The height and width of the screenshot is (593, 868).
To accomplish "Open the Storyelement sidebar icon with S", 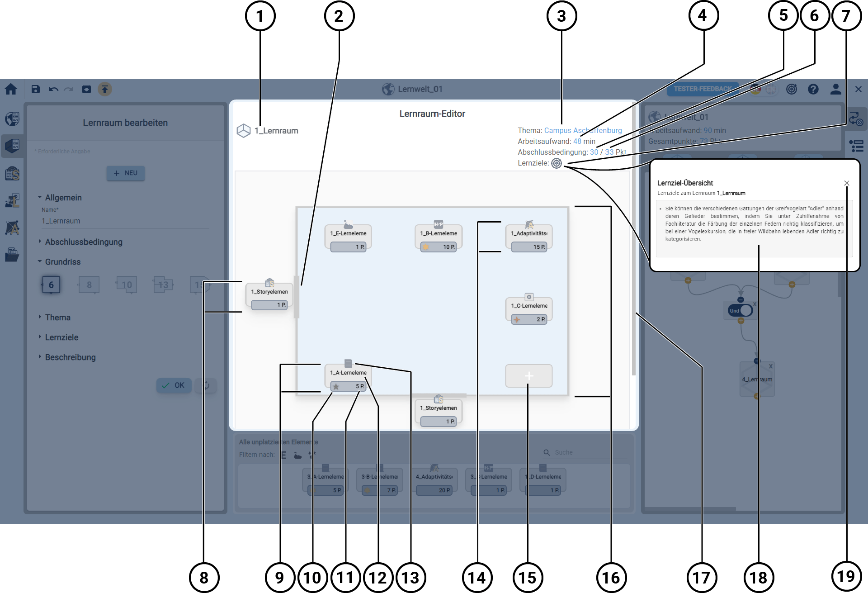I will tap(12, 173).
